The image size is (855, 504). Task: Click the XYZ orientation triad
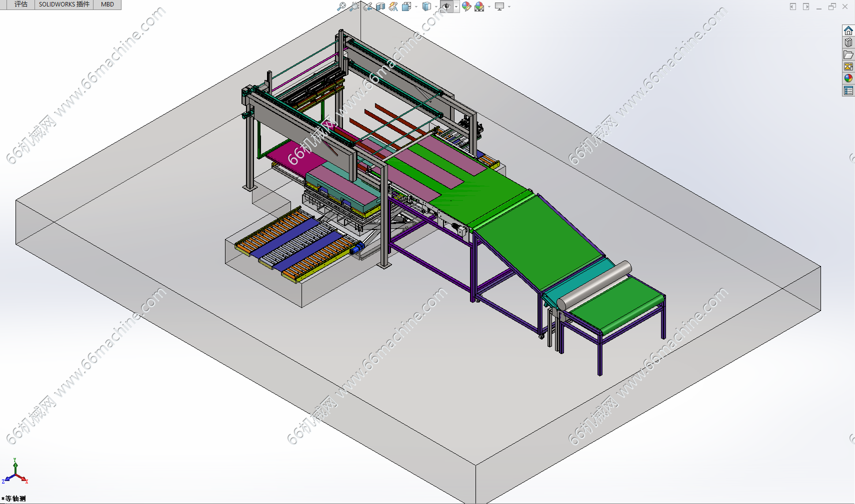pyautogui.click(x=15, y=472)
